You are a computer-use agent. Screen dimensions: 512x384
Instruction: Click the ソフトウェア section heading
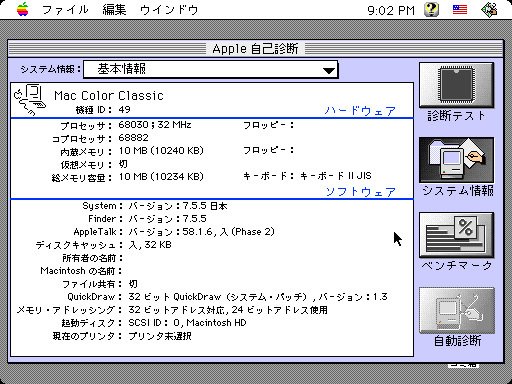tap(360, 192)
